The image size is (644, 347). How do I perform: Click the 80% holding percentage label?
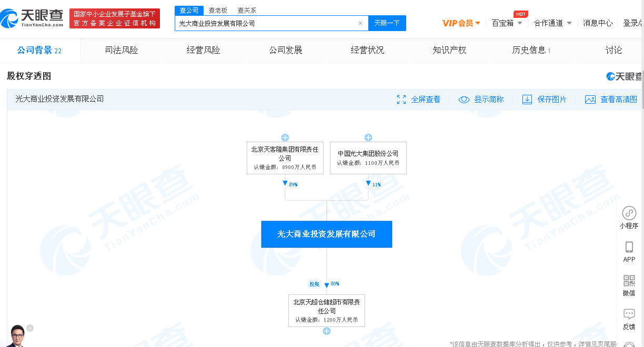click(335, 284)
